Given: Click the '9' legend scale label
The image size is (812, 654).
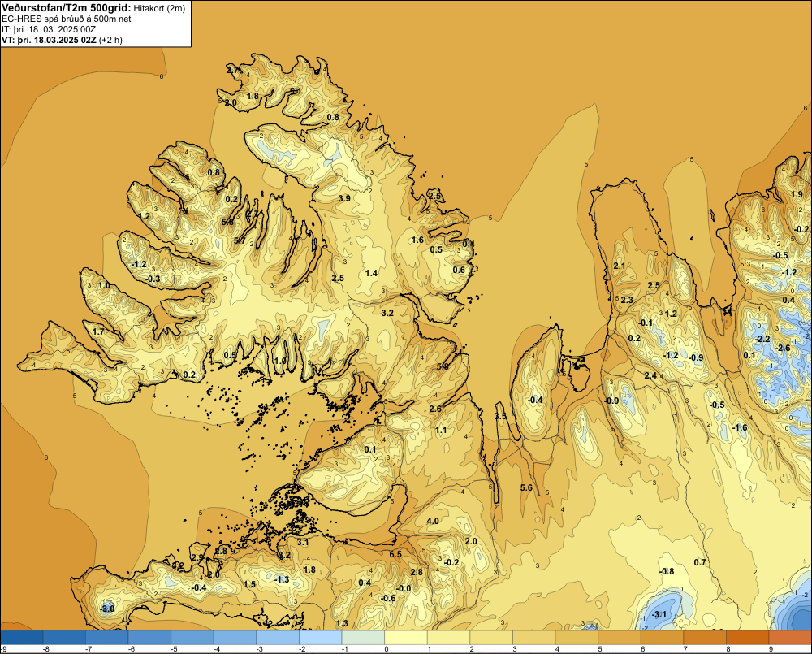Looking at the screenshot, I should pyautogui.click(x=771, y=649).
